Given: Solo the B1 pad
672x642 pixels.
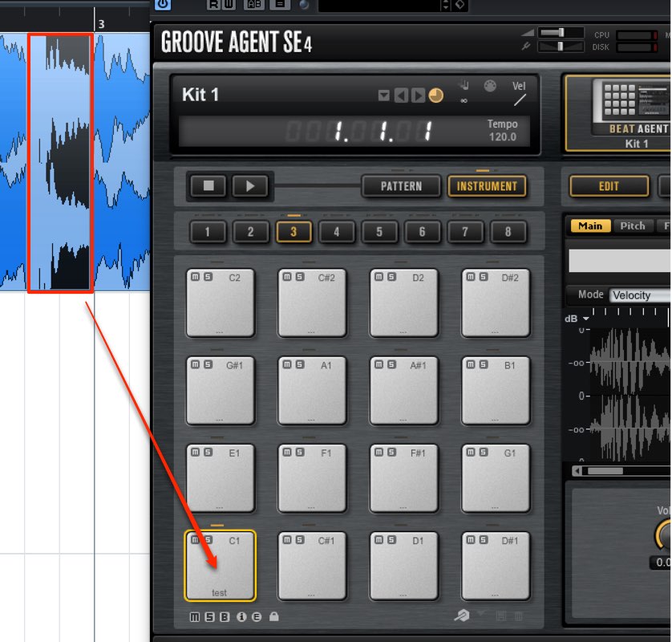Looking at the screenshot, I should tap(484, 364).
